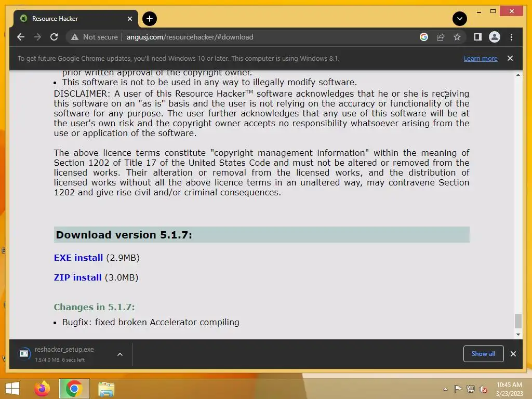Open the tab search dropdown arrow
Screen dimensions: 532x399
pos(459,19)
